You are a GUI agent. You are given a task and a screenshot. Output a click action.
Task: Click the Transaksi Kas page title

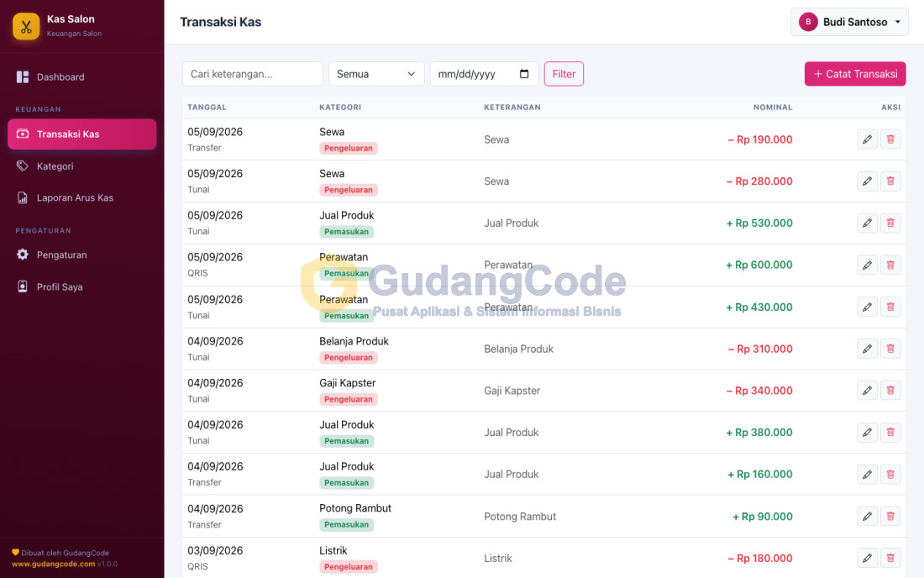pos(220,22)
